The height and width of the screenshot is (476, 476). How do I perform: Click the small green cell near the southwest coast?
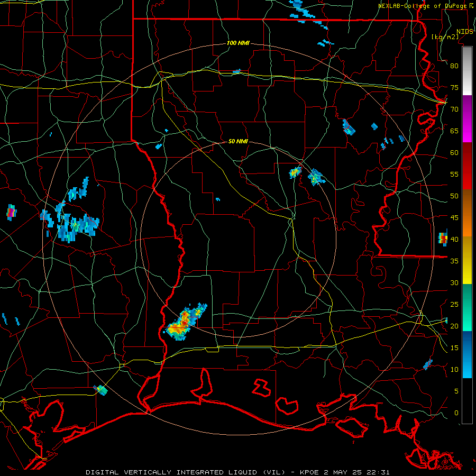pyautogui.click(x=101, y=390)
